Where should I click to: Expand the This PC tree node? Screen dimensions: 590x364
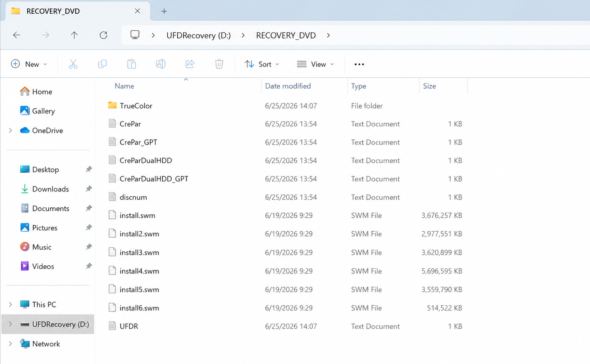click(x=10, y=305)
